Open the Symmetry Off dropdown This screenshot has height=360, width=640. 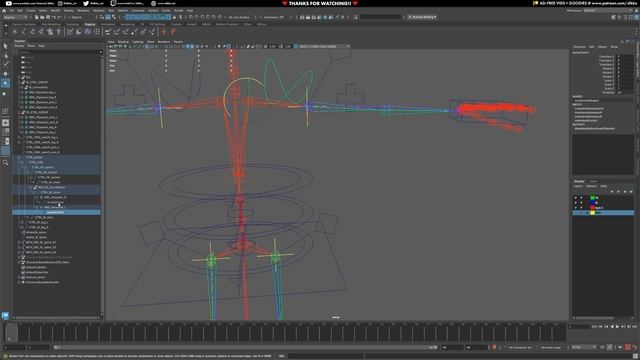(x=273, y=17)
